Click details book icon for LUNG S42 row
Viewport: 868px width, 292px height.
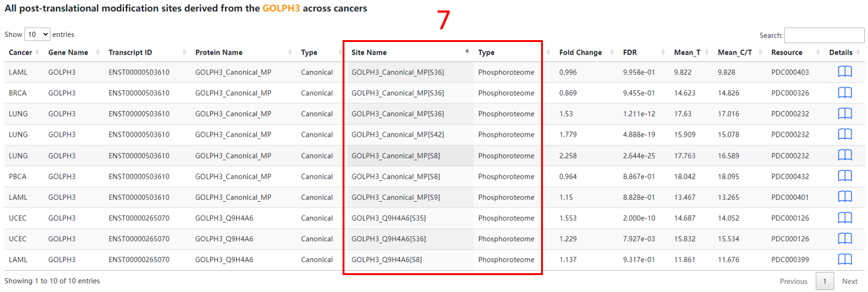pyautogui.click(x=845, y=134)
